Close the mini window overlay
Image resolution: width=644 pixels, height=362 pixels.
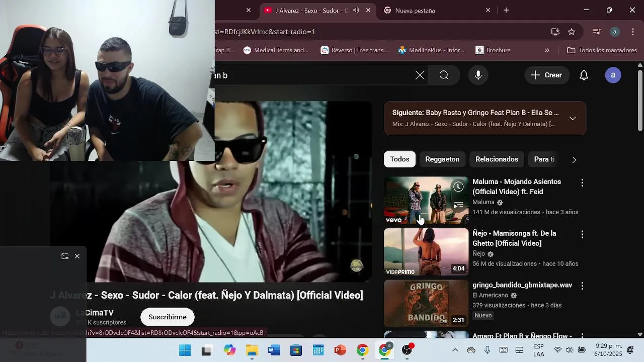77,256
